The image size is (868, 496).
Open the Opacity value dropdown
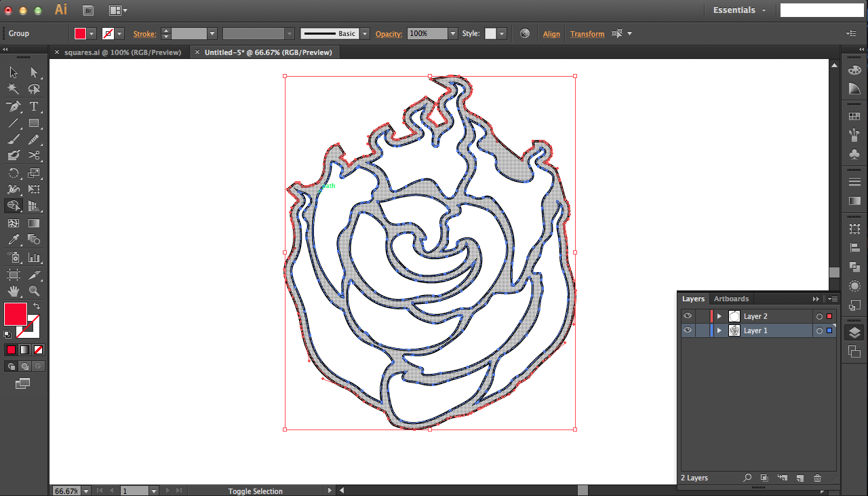(x=453, y=33)
